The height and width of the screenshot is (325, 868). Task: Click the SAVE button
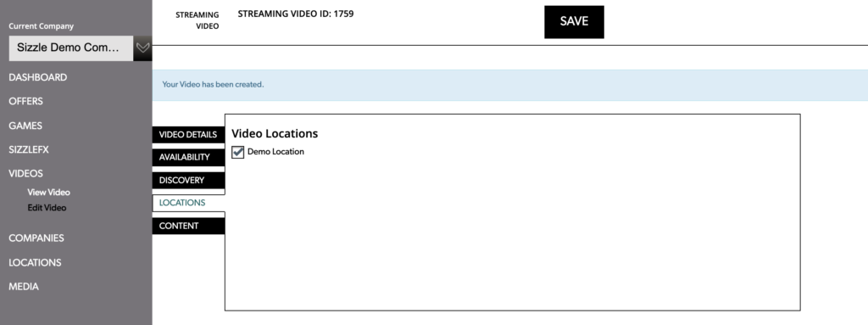click(x=574, y=22)
